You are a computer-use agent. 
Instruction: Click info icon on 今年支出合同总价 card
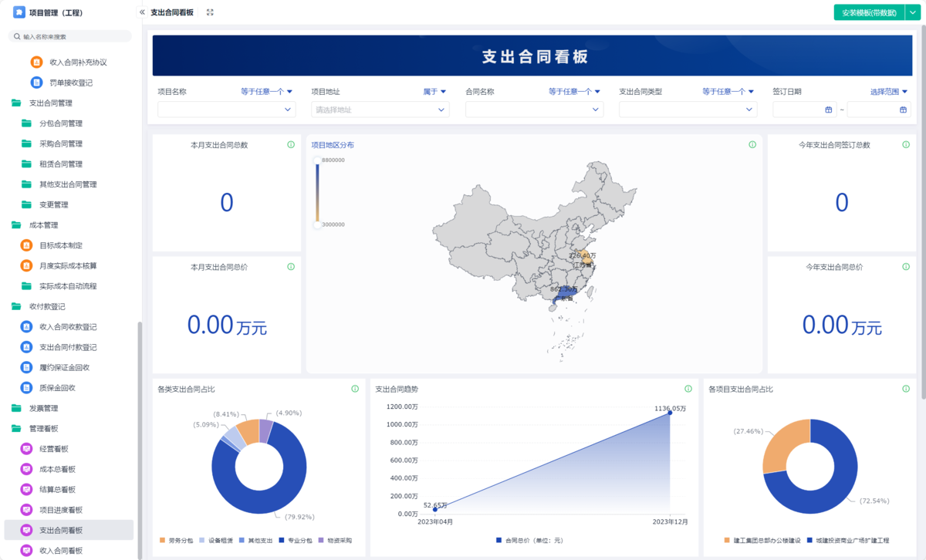(x=907, y=267)
